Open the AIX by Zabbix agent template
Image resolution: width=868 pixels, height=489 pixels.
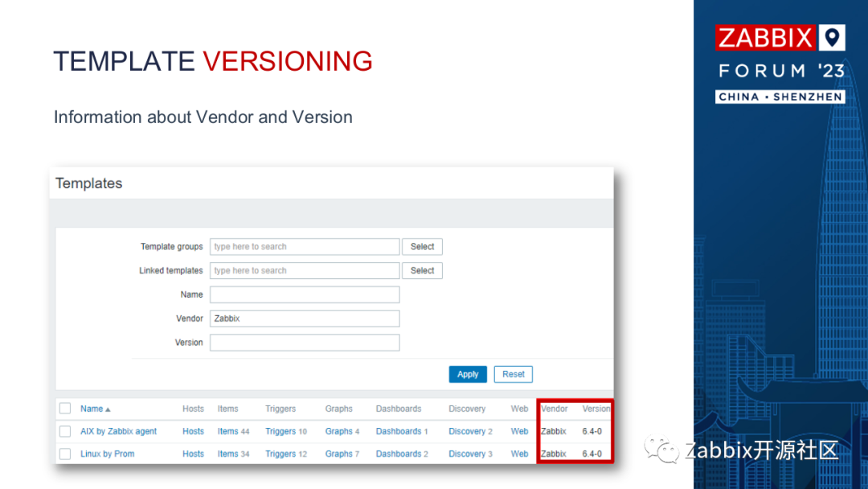pyautogui.click(x=118, y=431)
